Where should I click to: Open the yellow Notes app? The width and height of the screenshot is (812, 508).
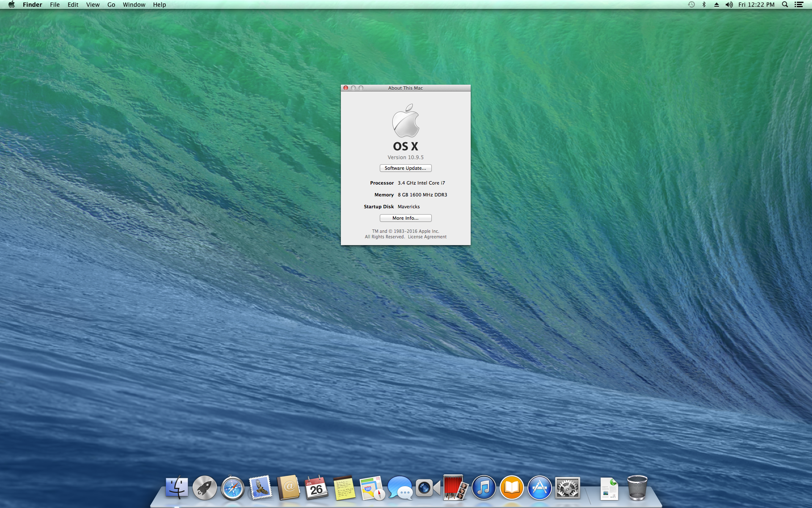(344, 488)
